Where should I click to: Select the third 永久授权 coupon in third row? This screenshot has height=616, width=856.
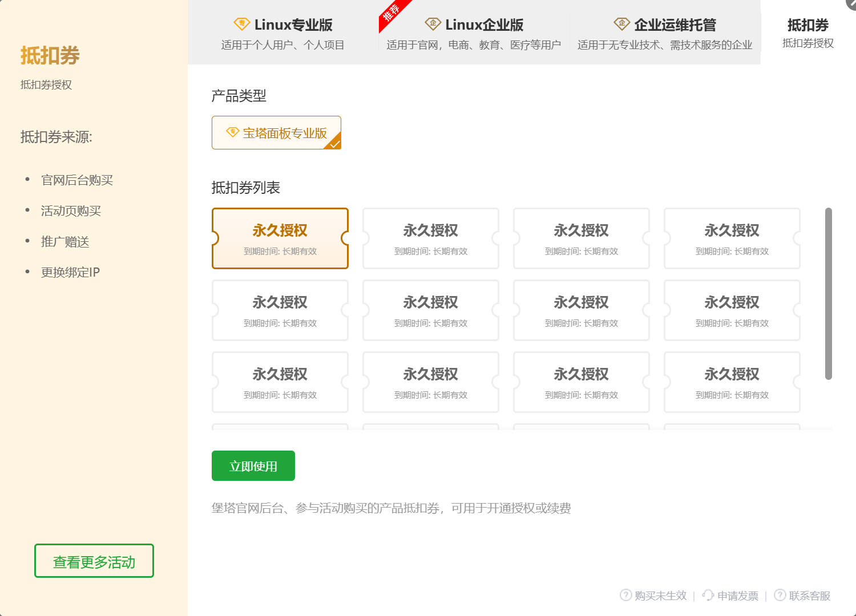click(x=581, y=382)
